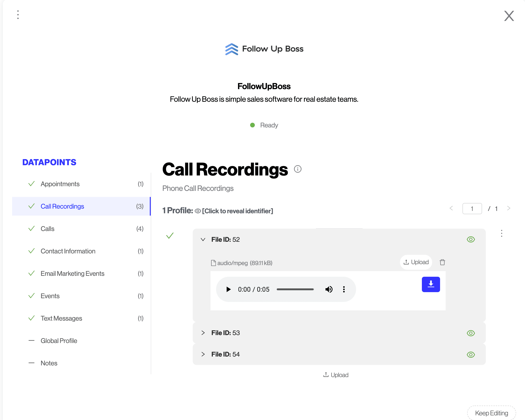Viewport: 525px width, 420px height.
Task: Click info icon beside Call Recordings heading
Action: [x=297, y=169]
